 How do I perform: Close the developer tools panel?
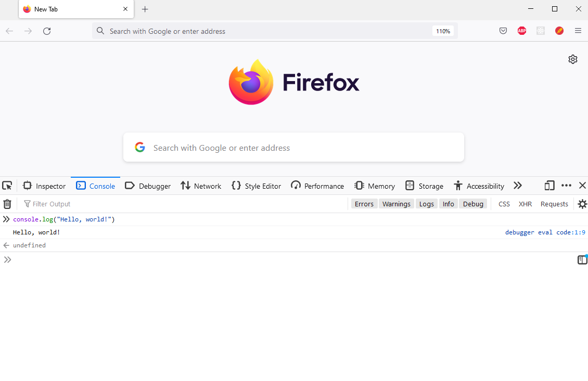click(582, 186)
